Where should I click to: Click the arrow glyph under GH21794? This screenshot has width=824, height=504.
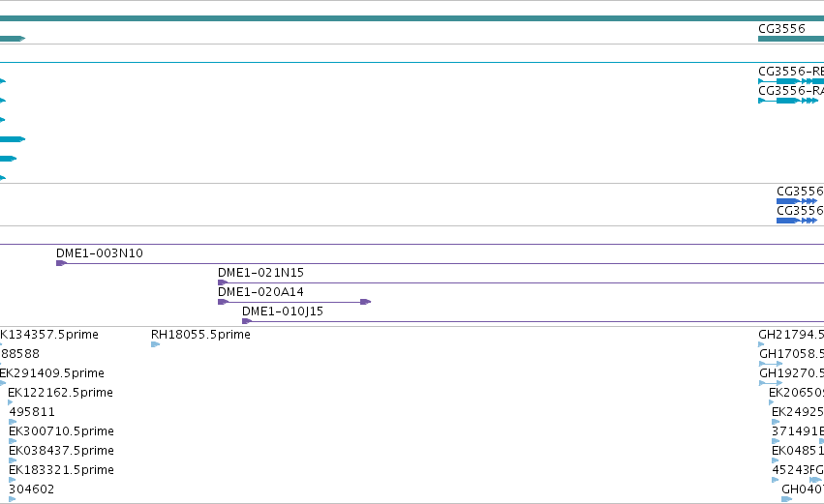click(x=761, y=345)
